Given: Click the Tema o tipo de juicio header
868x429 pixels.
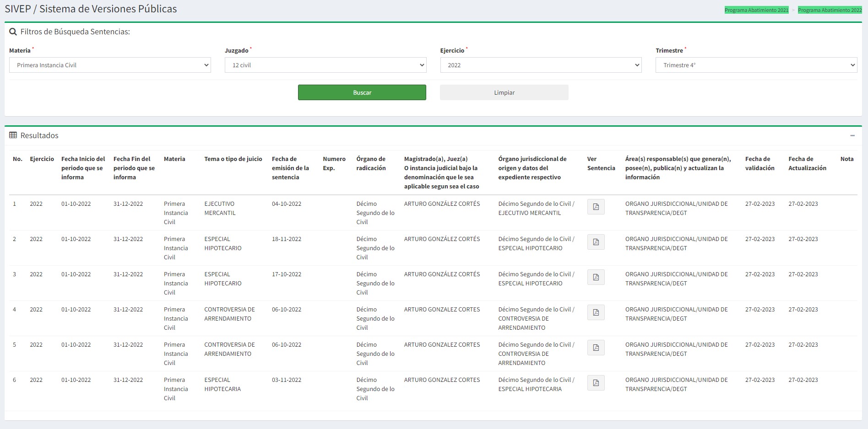Looking at the screenshot, I should pos(233,159).
